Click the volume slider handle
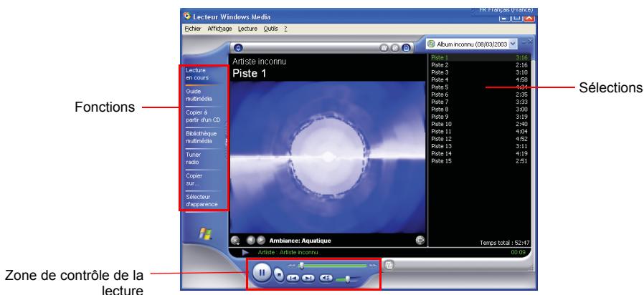This screenshot has width=644, height=295. [x=346, y=278]
